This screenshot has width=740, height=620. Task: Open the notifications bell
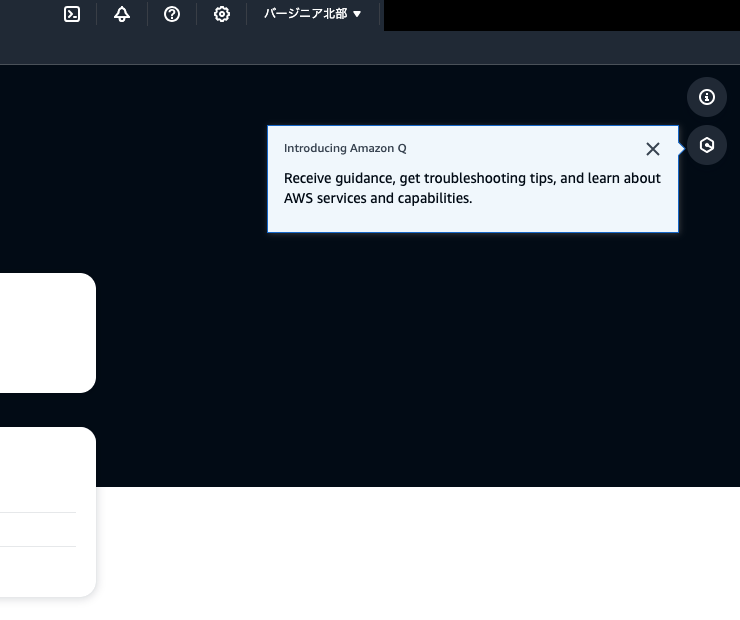pos(122,14)
